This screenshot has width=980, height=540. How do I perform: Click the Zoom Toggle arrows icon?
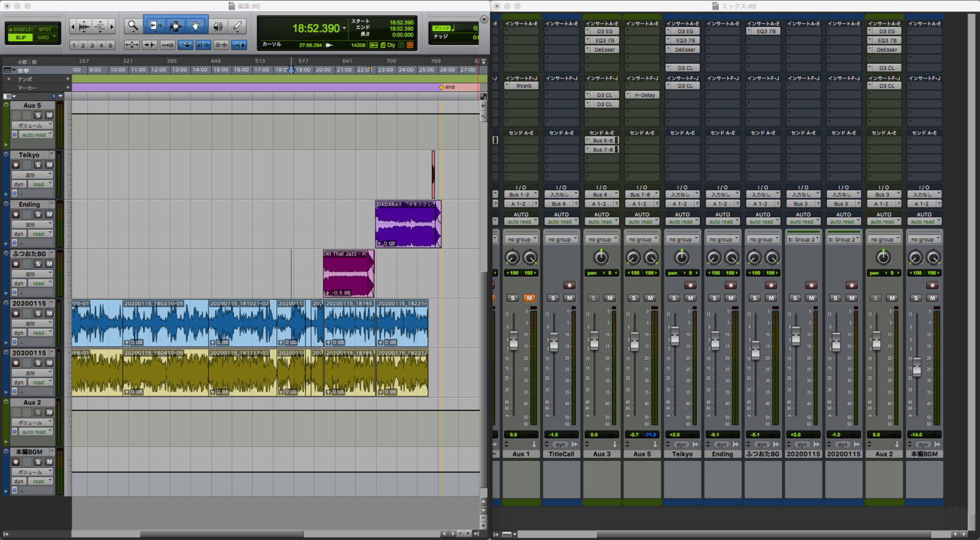coord(132,45)
